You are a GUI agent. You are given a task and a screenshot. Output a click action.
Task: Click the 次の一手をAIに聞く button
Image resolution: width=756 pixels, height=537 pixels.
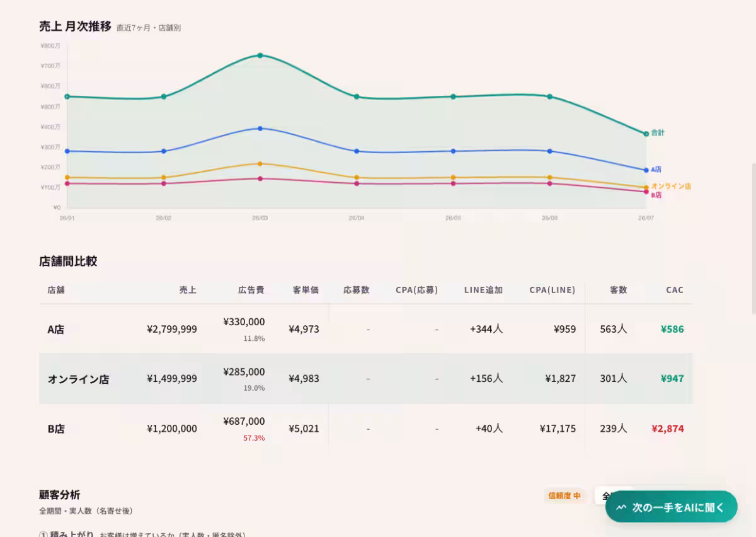671,507
